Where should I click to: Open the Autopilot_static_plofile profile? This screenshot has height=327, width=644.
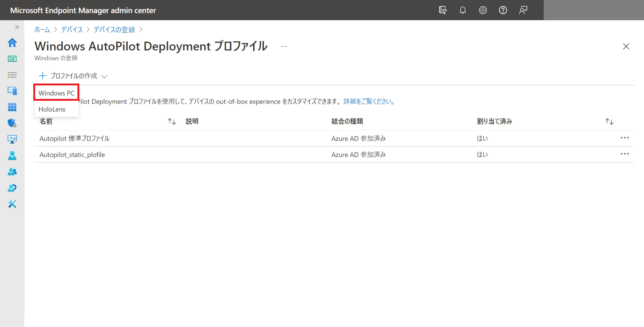[72, 155]
